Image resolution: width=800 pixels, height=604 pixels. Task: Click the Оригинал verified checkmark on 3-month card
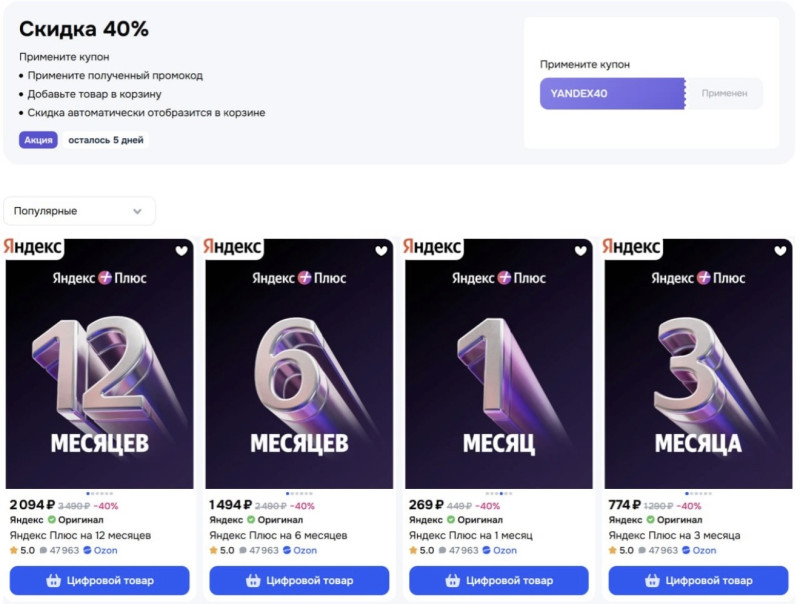click(651, 520)
